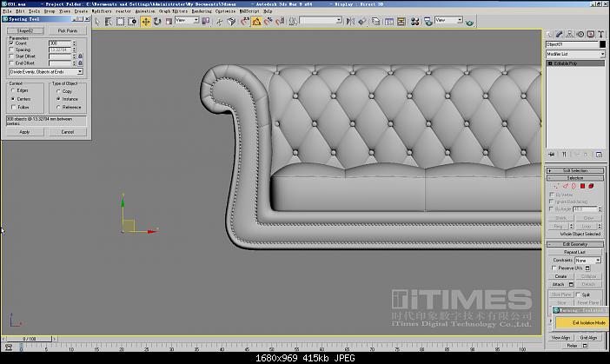Open the Curve Editor icon

(389, 22)
